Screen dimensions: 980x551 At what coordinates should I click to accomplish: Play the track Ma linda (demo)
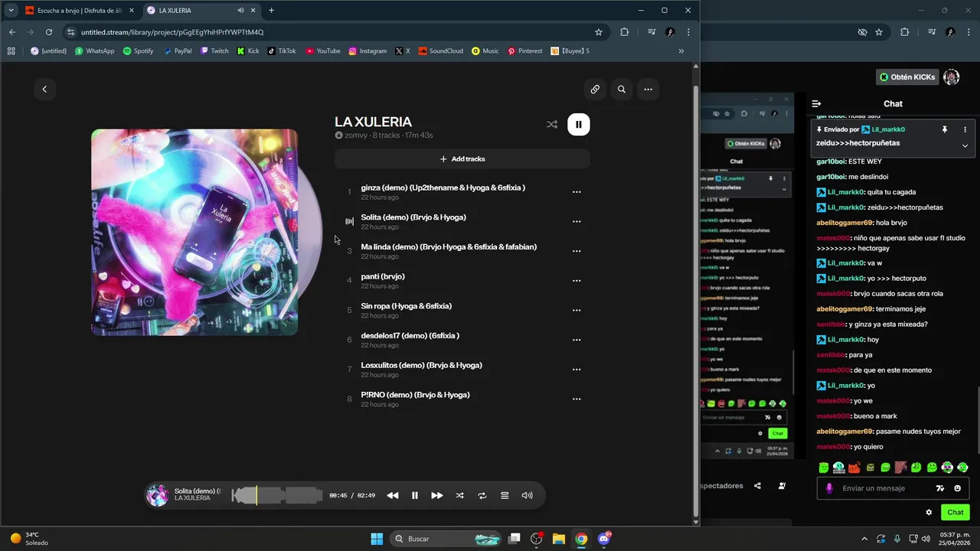(449, 247)
